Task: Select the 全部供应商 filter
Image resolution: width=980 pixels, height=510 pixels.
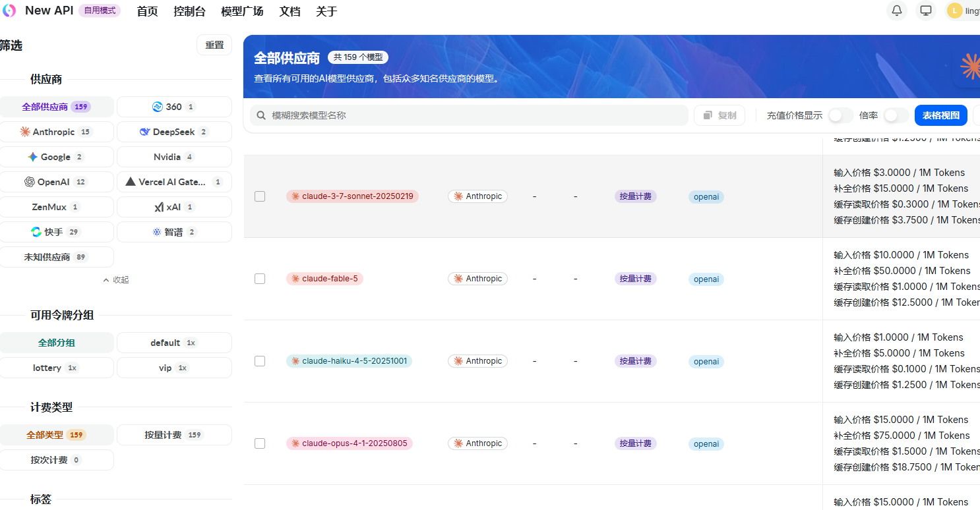Action: click(57, 107)
